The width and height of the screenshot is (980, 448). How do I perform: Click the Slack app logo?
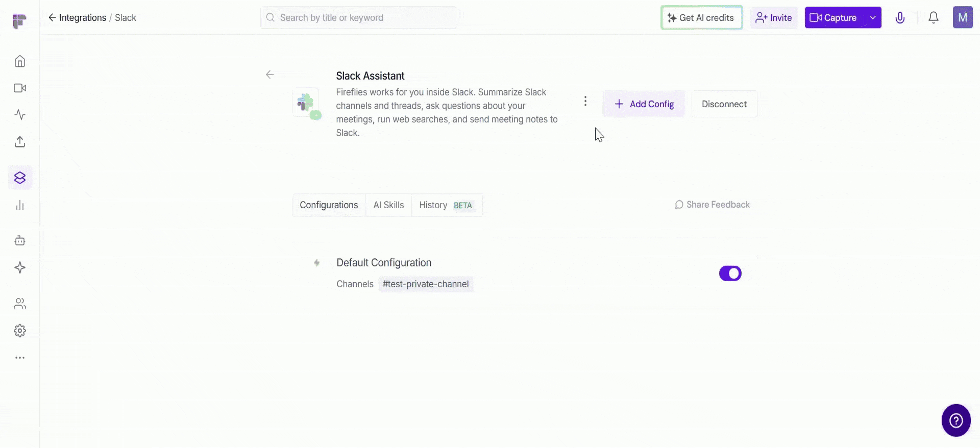[x=306, y=104]
